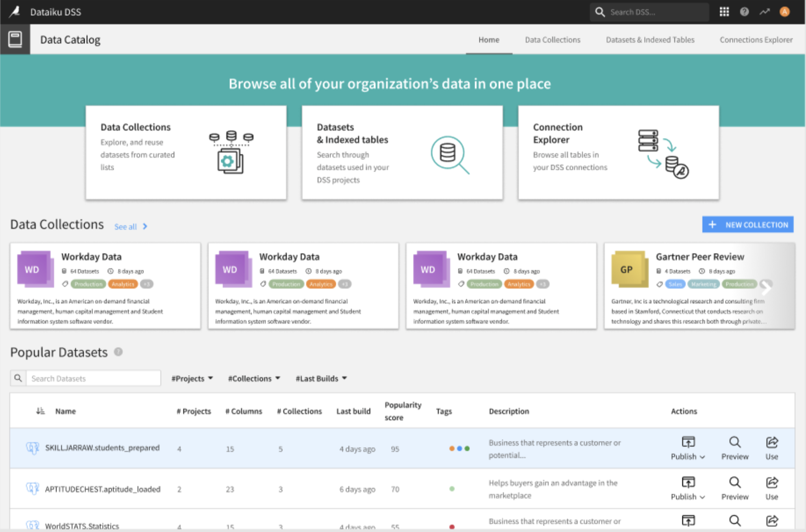The width and height of the screenshot is (806, 532).
Task: Expand the #Collections filter dropdown
Action: (x=254, y=378)
